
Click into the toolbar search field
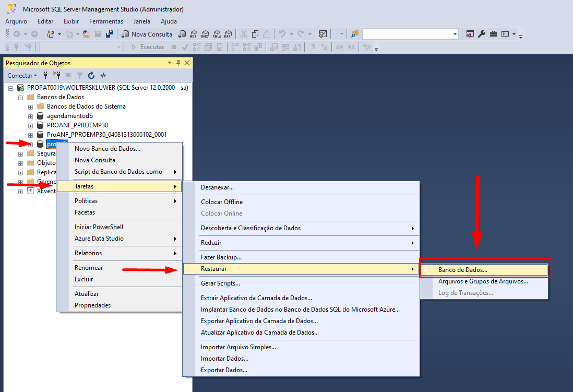407,34
